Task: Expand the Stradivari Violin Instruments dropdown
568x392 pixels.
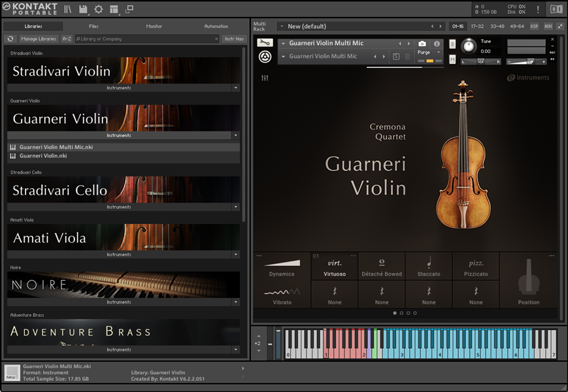Action: click(235, 88)
